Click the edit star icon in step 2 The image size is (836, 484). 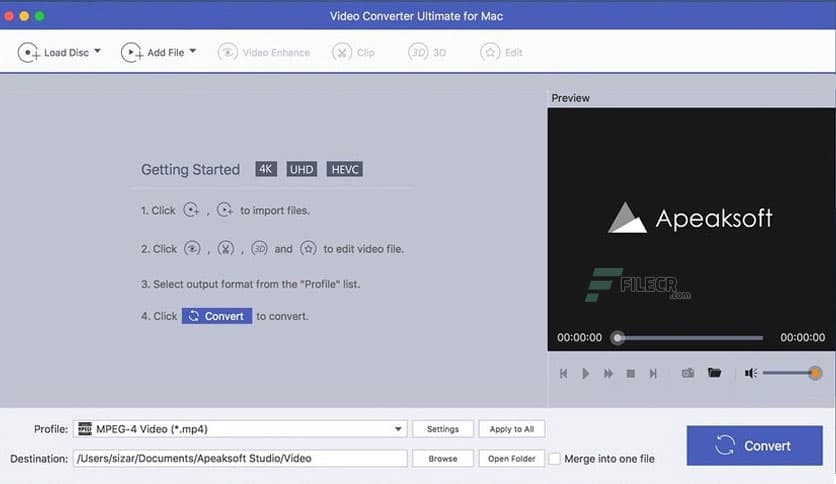308,248
